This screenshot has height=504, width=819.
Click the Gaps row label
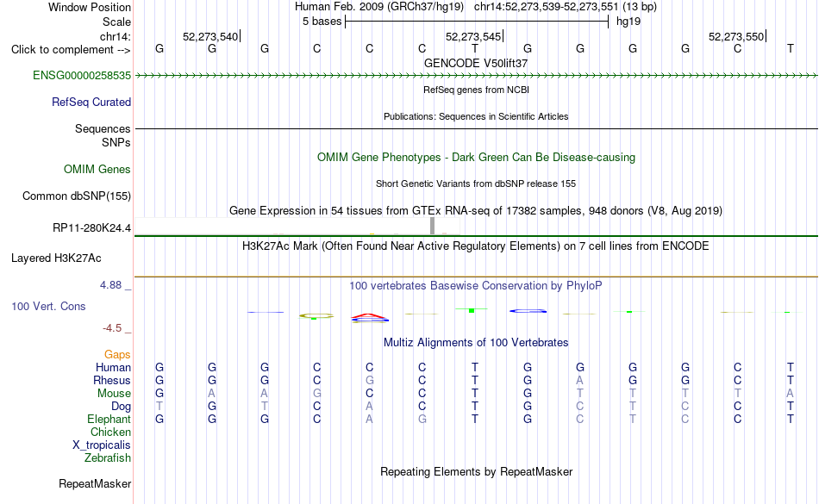pyautogui.click(x=117, y=355)
